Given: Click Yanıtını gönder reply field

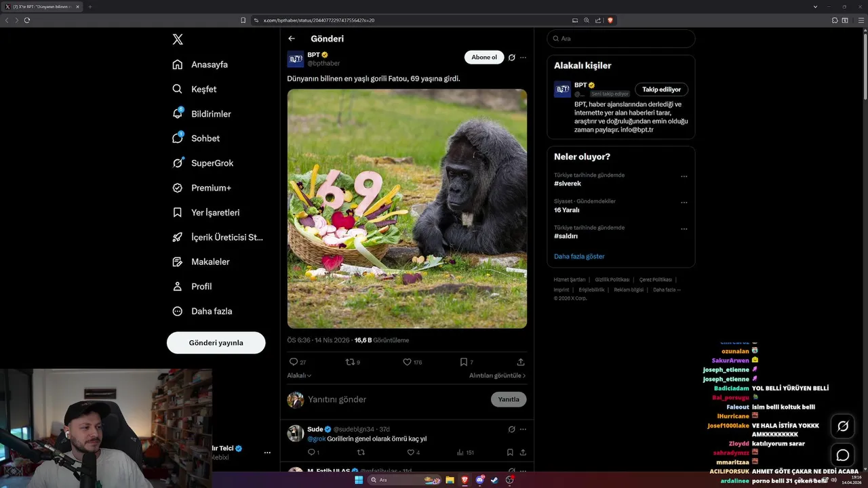Looking at the screenshot, I should pyautogui.click(x=397, y=399).
